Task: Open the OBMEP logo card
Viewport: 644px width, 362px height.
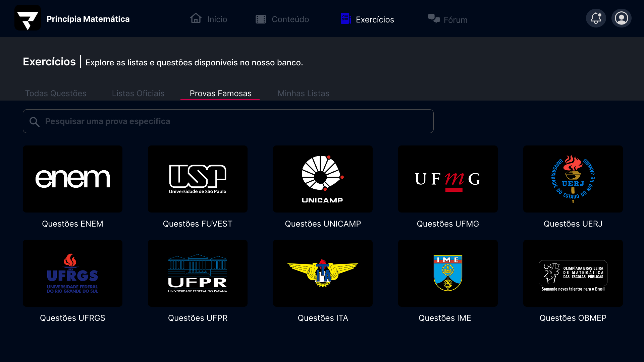Action: coord(573,273)
